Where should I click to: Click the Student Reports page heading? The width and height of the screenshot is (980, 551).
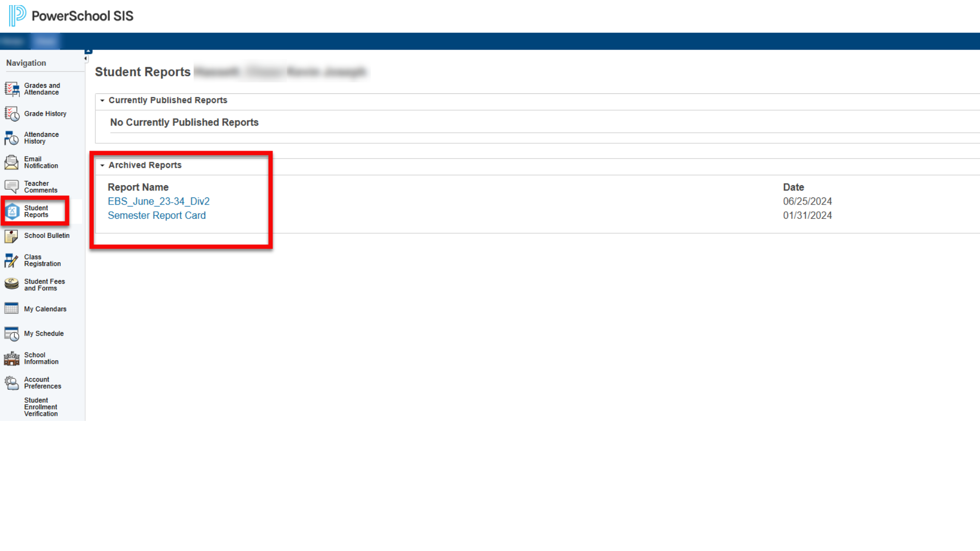[x=143, y=72]
